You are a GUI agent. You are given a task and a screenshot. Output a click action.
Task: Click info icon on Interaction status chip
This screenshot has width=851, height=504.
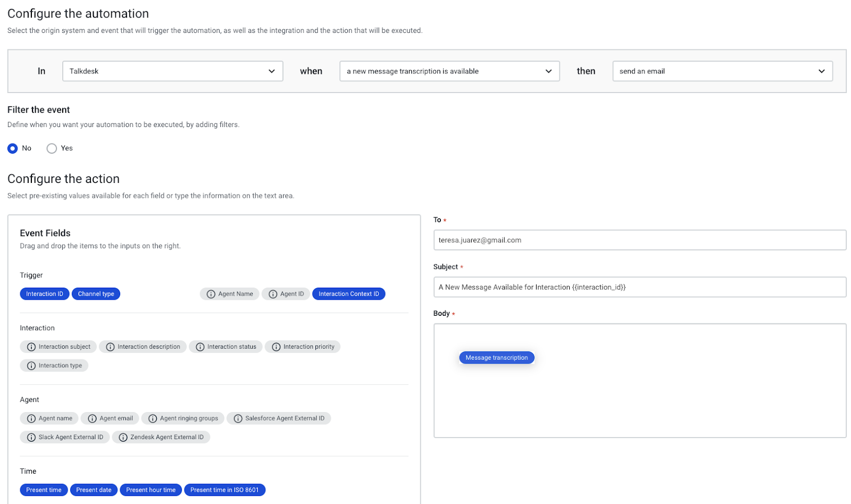coord(200,347)
